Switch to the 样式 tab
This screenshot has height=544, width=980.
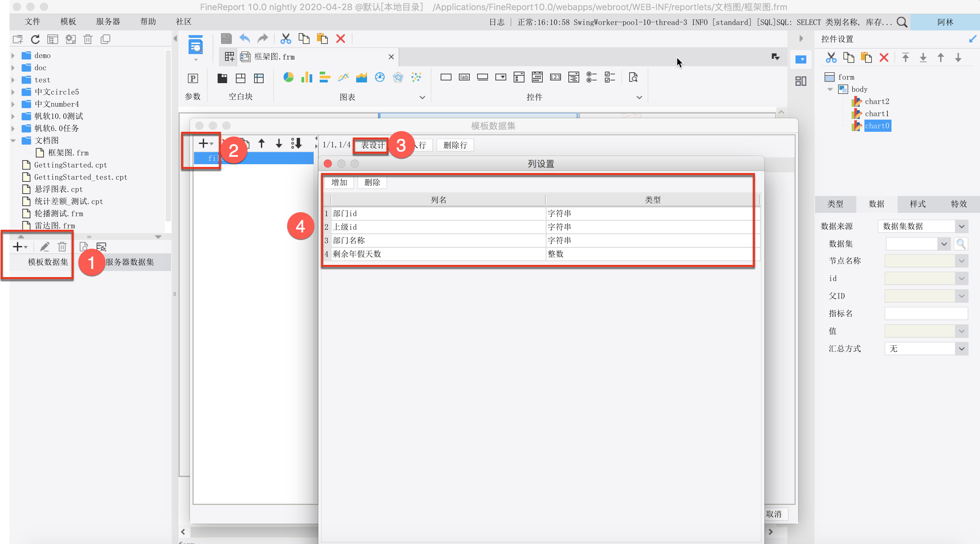click(917, 204)
